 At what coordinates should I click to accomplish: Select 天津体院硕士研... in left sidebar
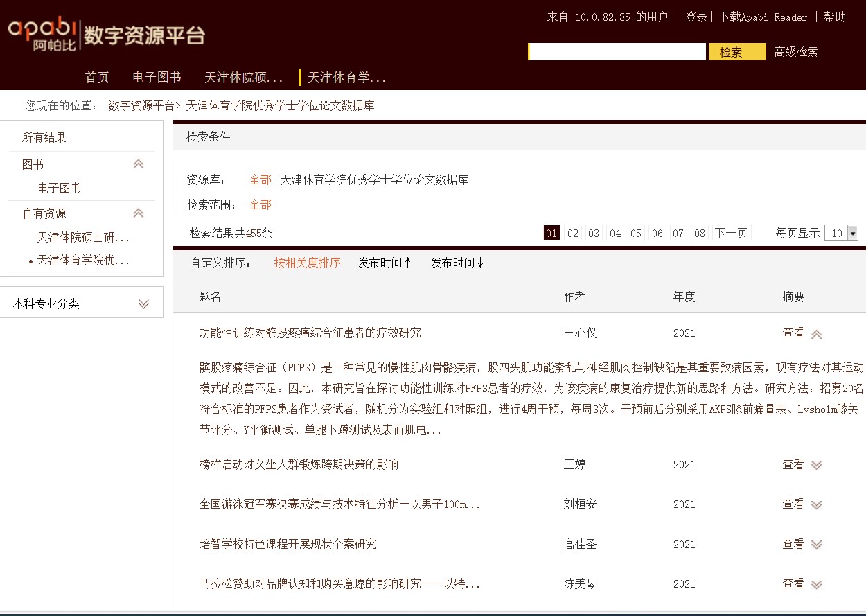[83, 238]
